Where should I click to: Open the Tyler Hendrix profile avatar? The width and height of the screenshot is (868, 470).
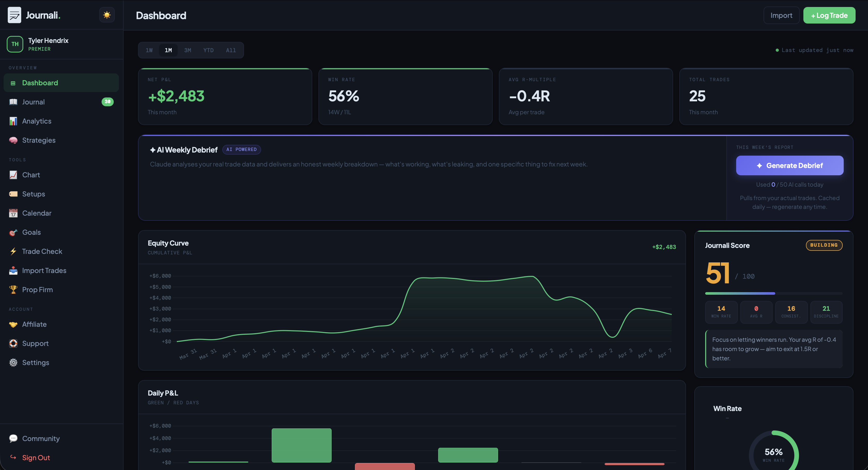click(15, 44)
